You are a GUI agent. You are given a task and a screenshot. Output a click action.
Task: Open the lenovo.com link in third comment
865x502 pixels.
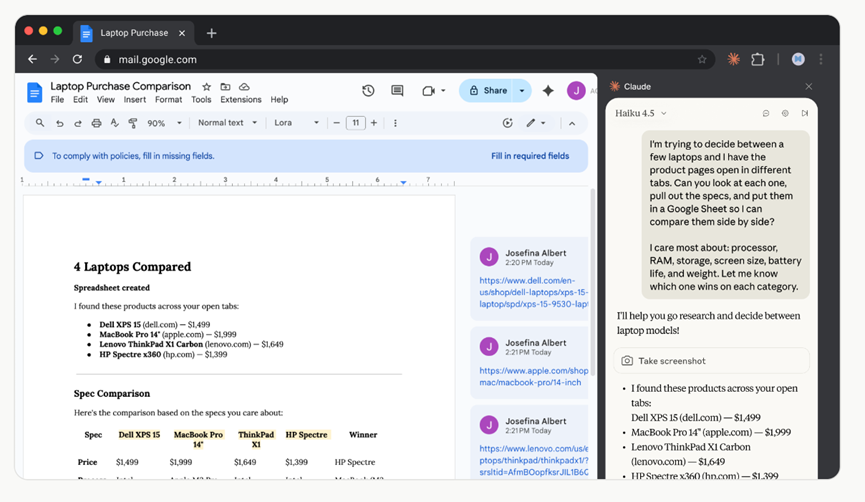[x=533, y=460]
